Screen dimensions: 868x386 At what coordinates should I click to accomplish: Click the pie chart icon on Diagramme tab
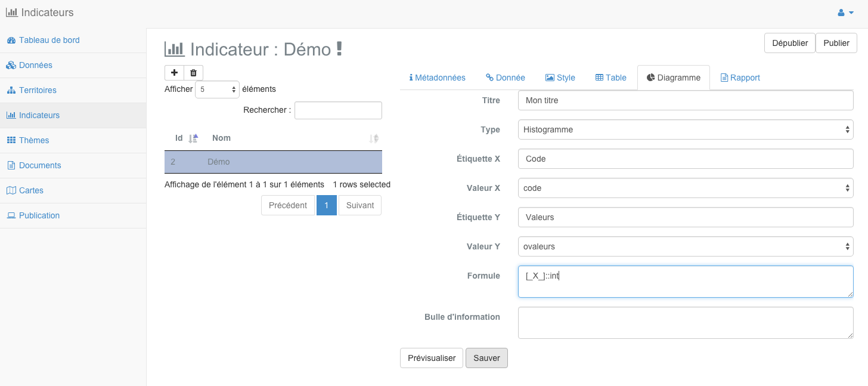coord(650,78)
